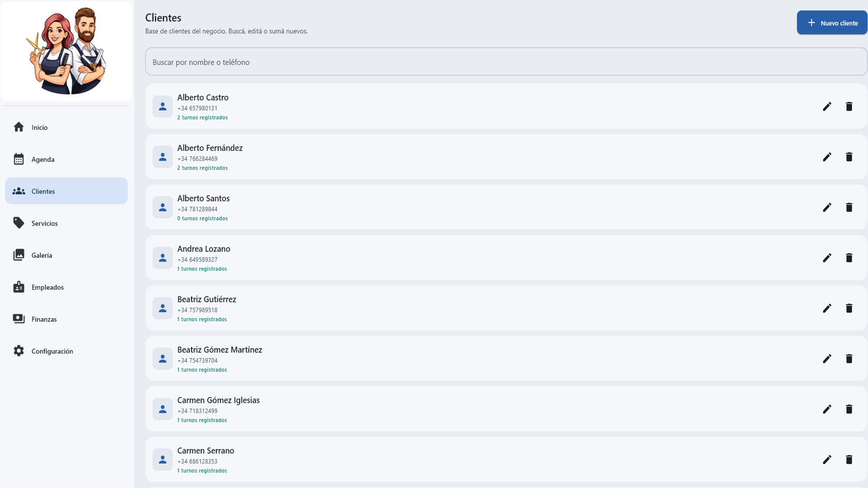This screenshot has height=488, width=868.
Task: Click the avatar icon of Alberto Castro
Action: pyautogui.click(x=162, y=107)
